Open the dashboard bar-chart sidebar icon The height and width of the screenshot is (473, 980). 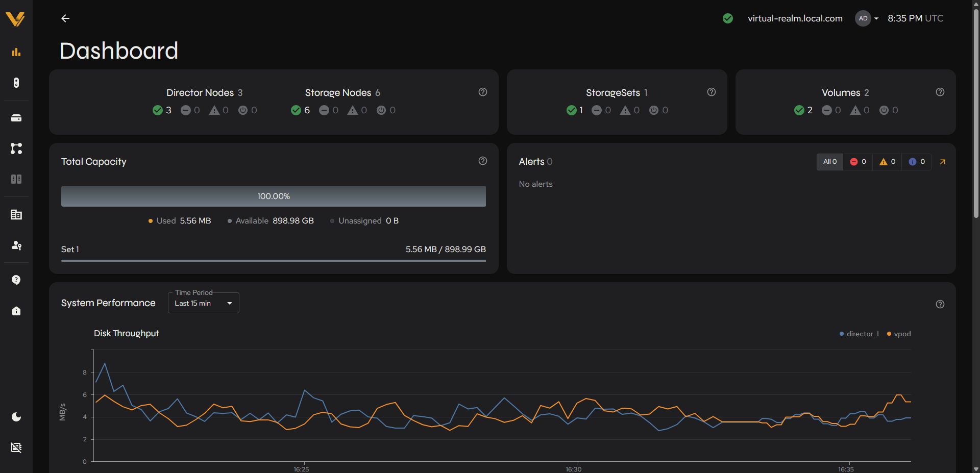click(16, 52)
